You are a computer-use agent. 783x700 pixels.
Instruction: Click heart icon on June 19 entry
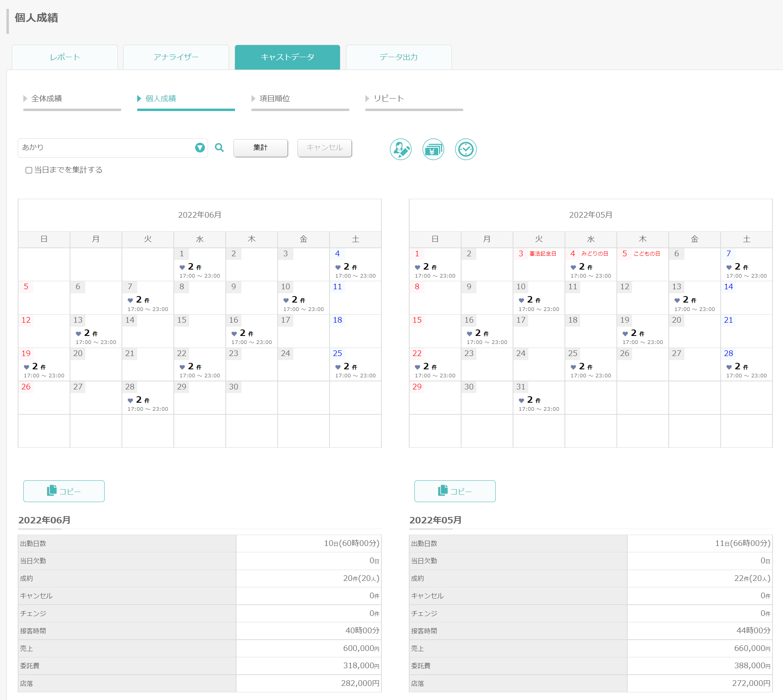click(27, 367)
